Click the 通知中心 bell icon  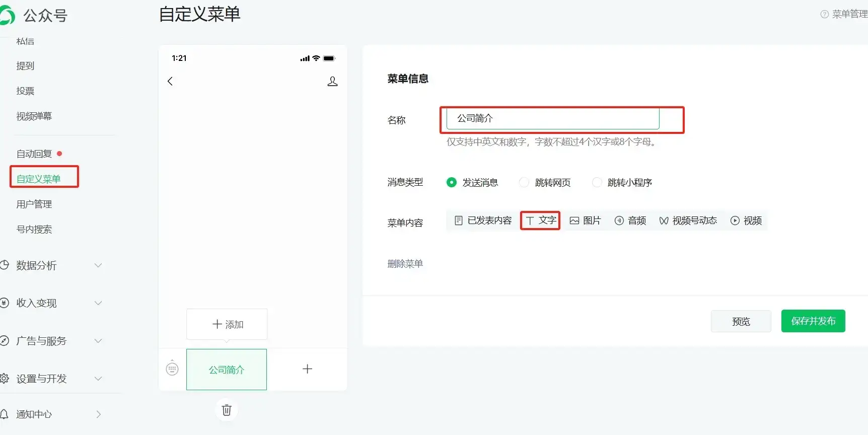tap(4, 414)
